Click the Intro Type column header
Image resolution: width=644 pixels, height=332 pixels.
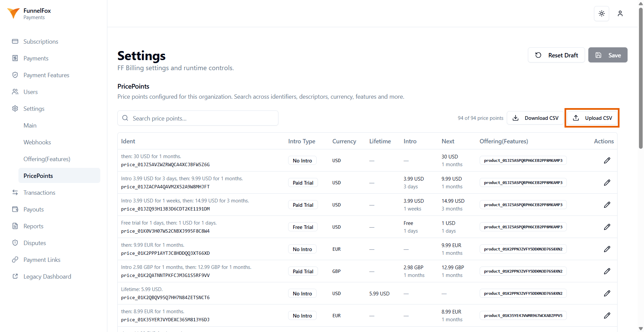pos(302,141)
